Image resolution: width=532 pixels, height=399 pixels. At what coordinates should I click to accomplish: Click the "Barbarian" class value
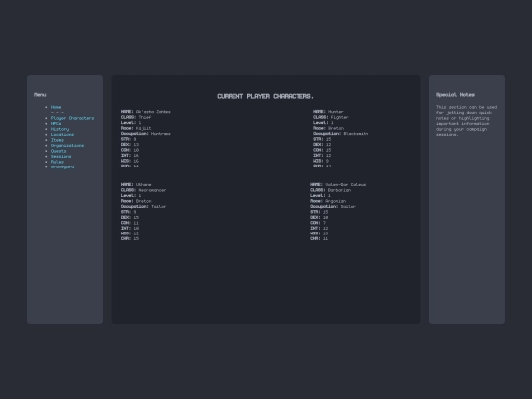click(339, 190)
